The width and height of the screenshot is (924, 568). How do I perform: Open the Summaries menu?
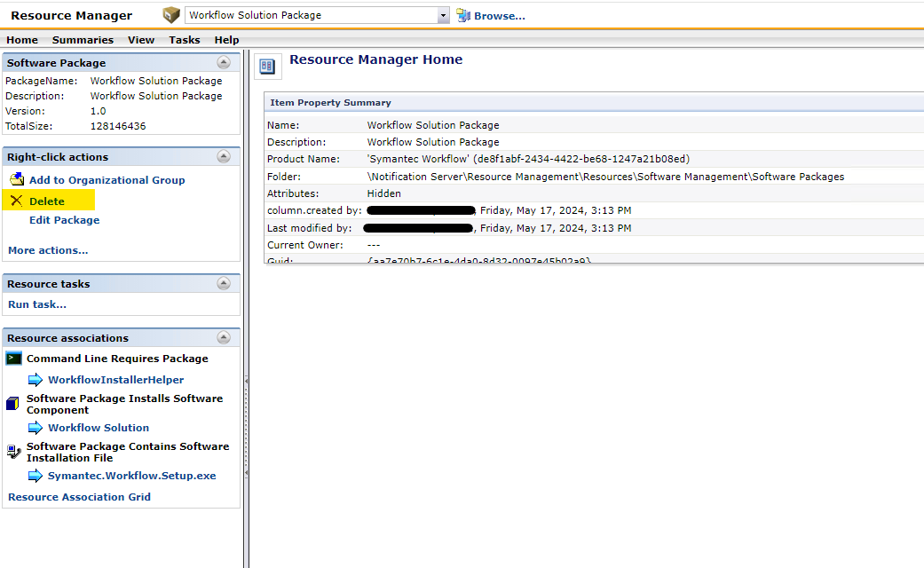point(83,40)
